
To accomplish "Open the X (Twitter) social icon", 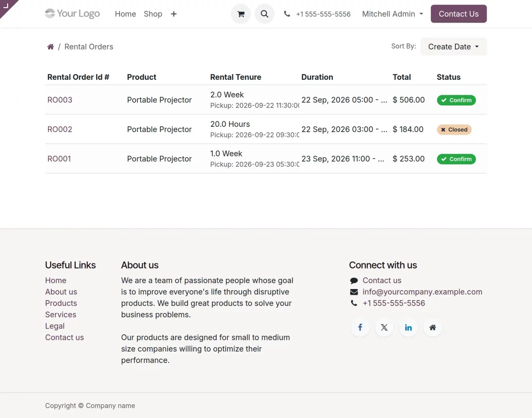I will point(384,328).
